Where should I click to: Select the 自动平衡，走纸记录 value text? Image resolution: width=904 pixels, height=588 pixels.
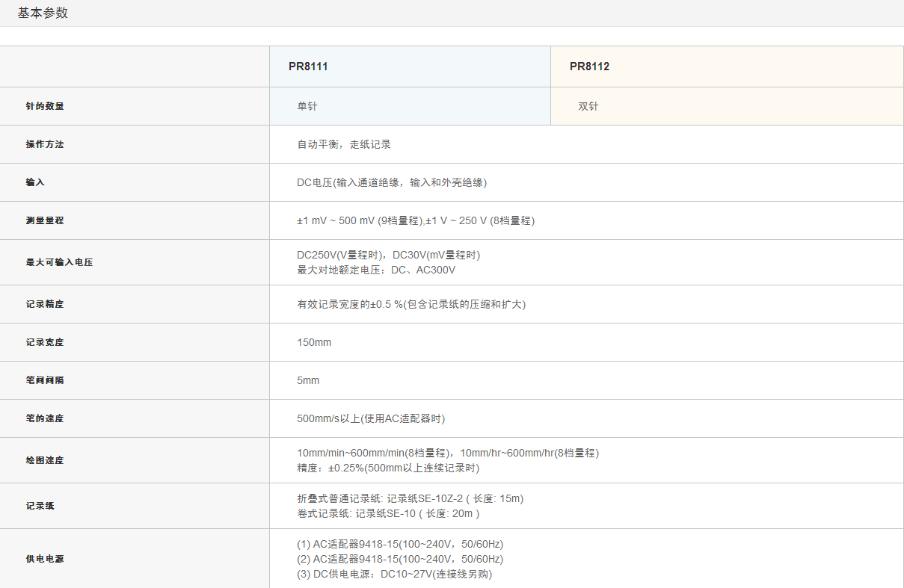click(x=344, y=144)
